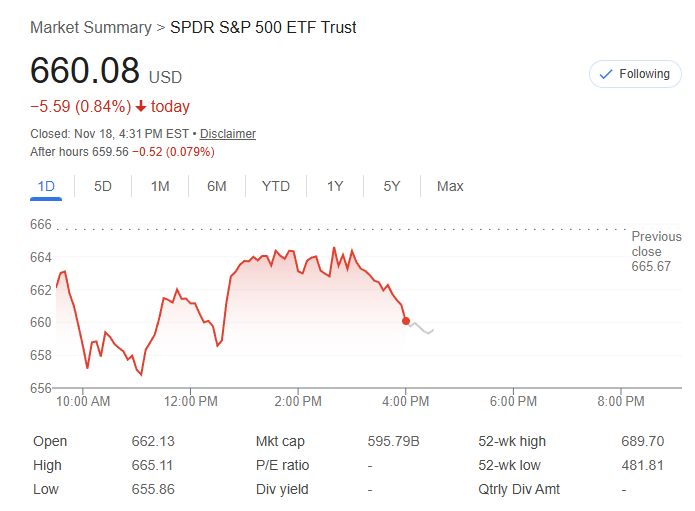Show the Max range chart
695x511 pixels.
click(x=450, y=186)
